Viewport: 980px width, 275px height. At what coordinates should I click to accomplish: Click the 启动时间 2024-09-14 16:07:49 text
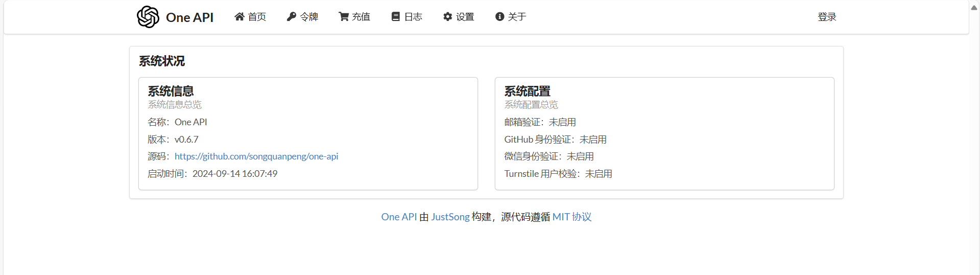point(212,174)
